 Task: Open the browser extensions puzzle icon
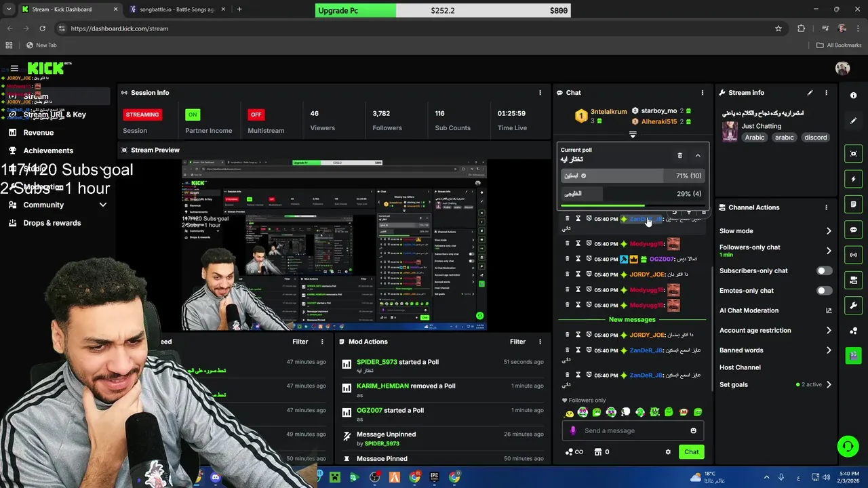(x=802, y=28)
